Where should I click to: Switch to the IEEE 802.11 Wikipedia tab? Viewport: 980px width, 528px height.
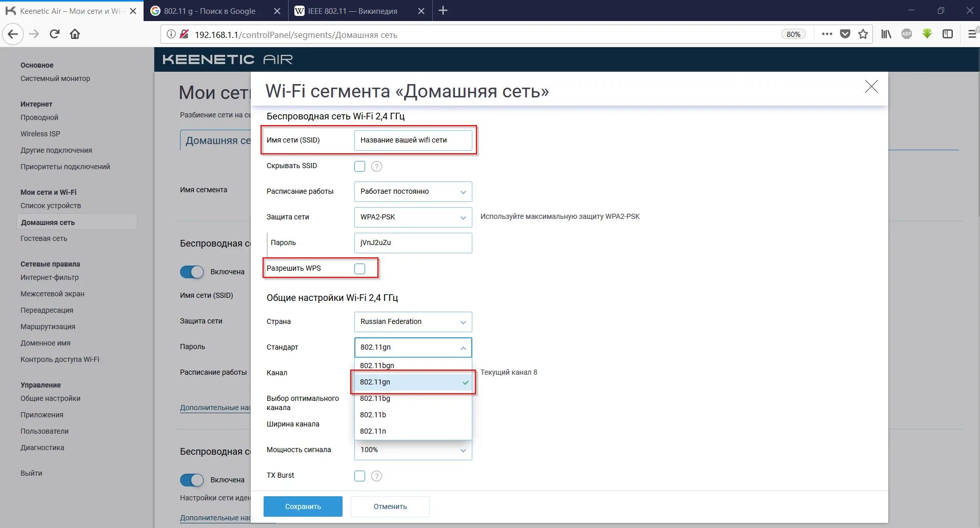351,10
